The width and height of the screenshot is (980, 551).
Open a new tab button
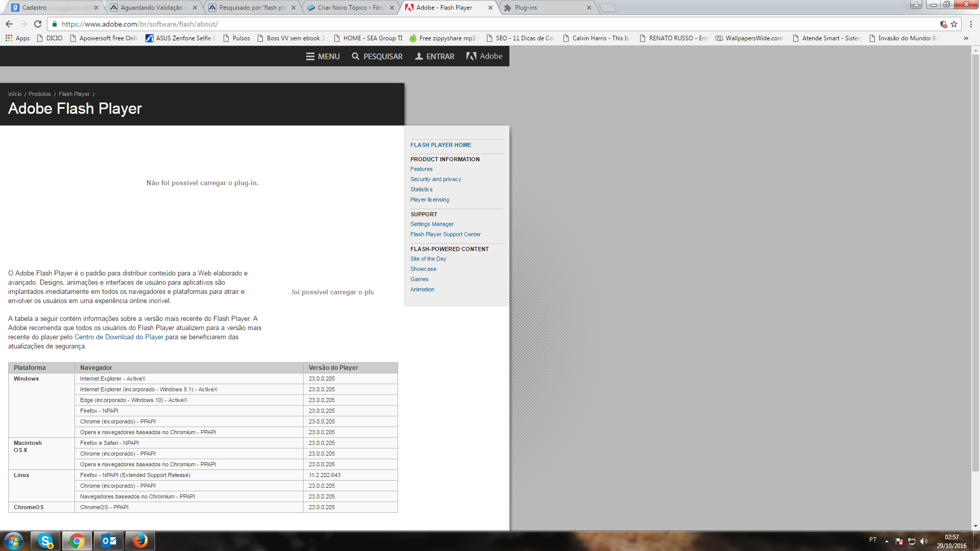(x=608, y=8)
